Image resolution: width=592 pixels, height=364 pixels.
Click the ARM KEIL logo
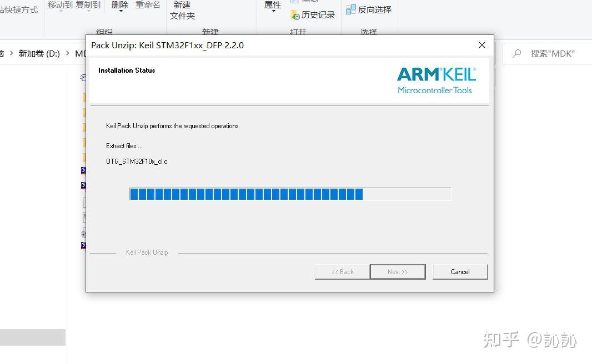(x=436, y=80)
